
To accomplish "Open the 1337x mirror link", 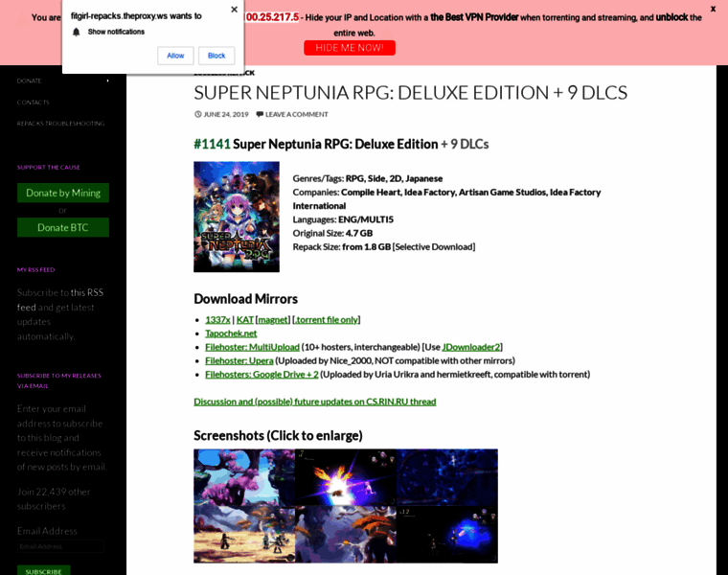I will (217, 319).
